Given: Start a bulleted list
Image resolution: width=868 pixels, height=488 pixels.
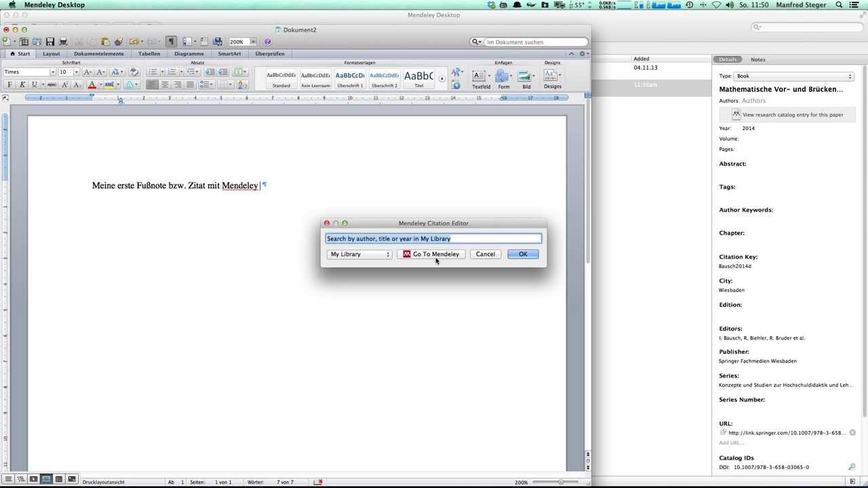Looking at the screenshot, I should pos(153,72).
